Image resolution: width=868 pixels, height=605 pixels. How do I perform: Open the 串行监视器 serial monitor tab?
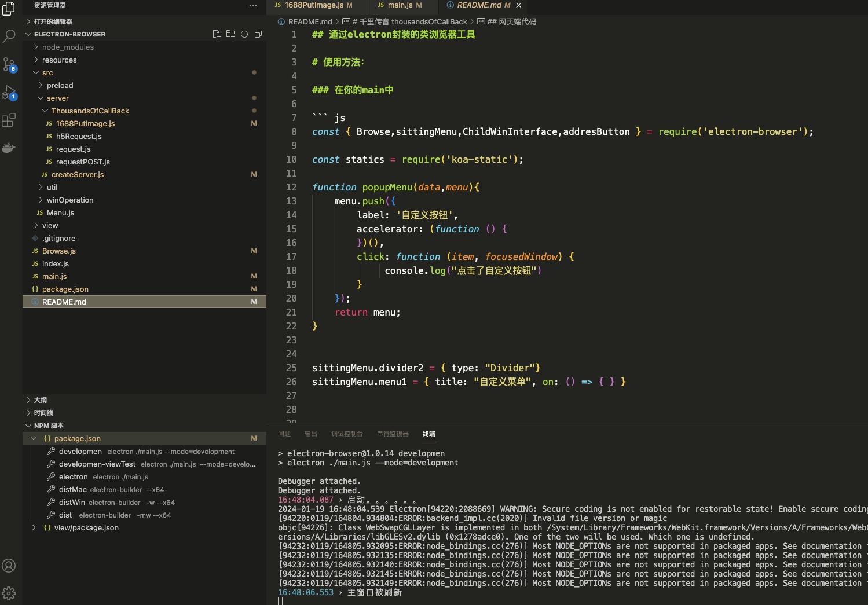(393, 434)
